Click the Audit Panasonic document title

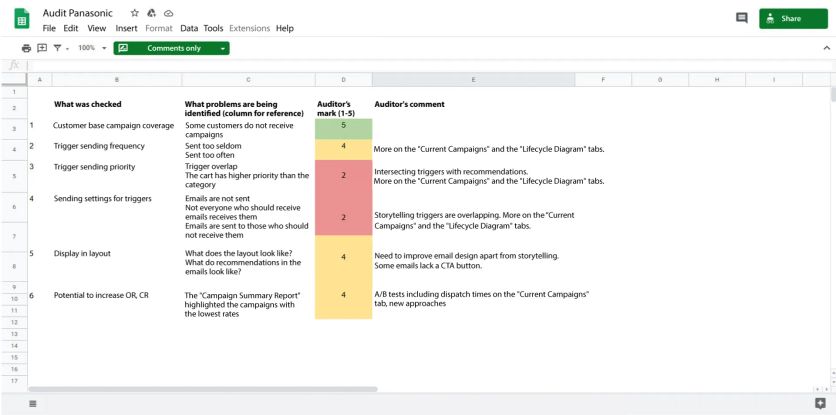(x=78, y=13)
